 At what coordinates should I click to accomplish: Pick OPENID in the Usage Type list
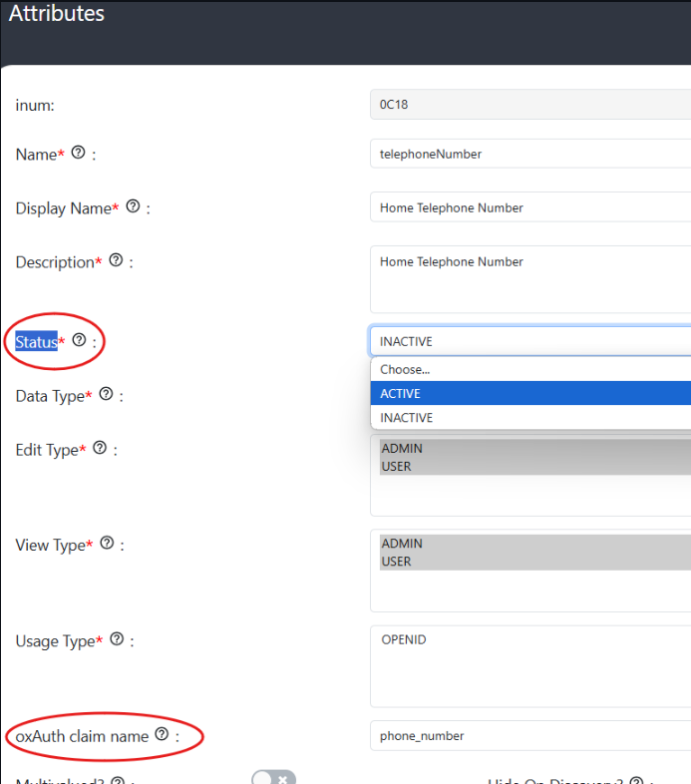click(x=404, y=639)
